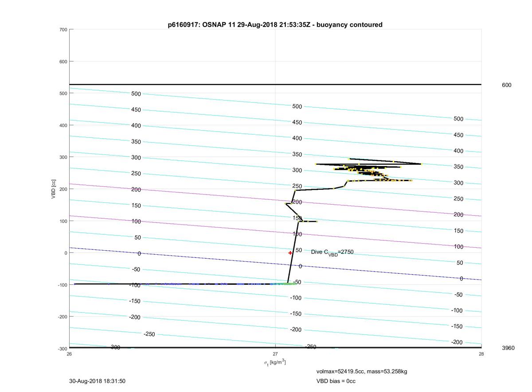532x392 pixels.
Task: Click VBD axis tick label '0'
Action: [x=66, y=253]
